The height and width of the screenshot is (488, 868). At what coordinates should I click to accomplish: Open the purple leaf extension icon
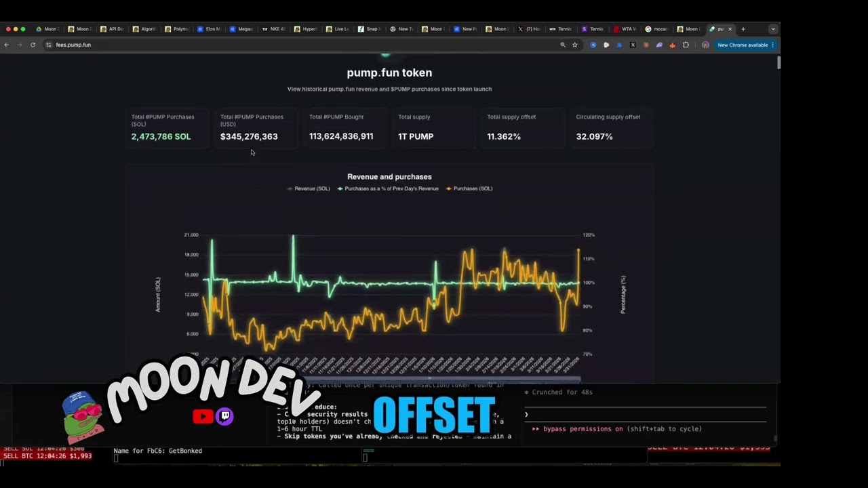coord(659,45)
